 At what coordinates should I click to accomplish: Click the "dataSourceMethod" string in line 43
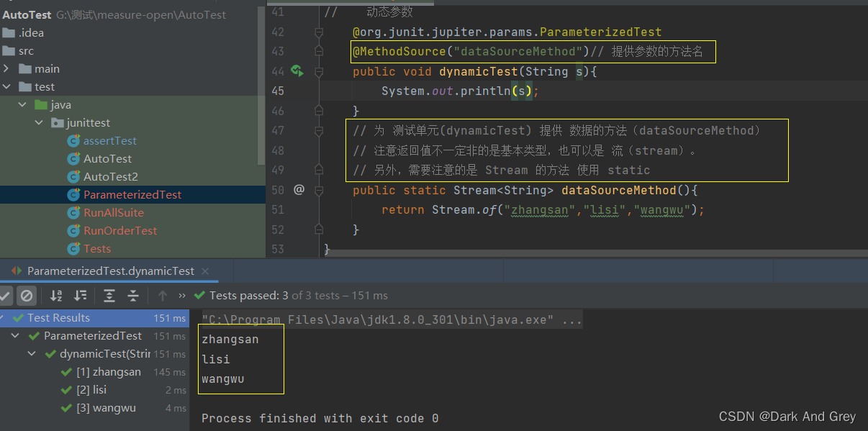[518, 51]
